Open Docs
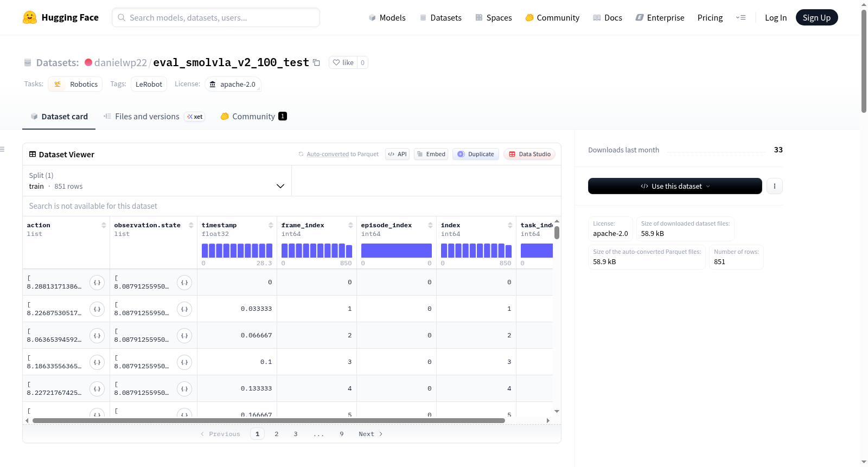The height and width of the screenshot is (467, 868). click(x=608, y=17)
